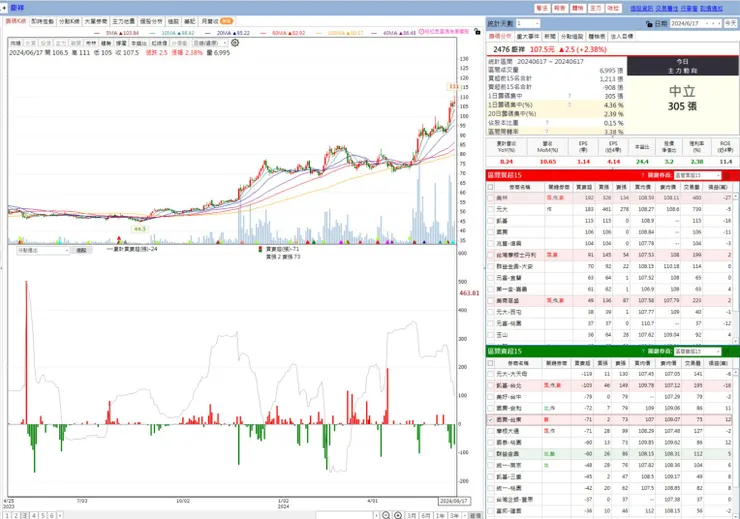Toggle select-all checkbox in buy list header

(490, 187)
